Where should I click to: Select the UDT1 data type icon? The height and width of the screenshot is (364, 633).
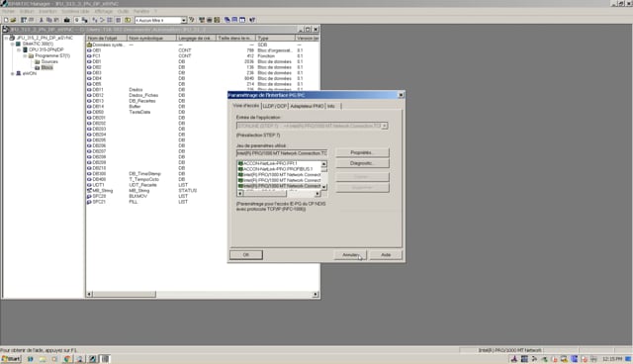click(x=89, y=185)
